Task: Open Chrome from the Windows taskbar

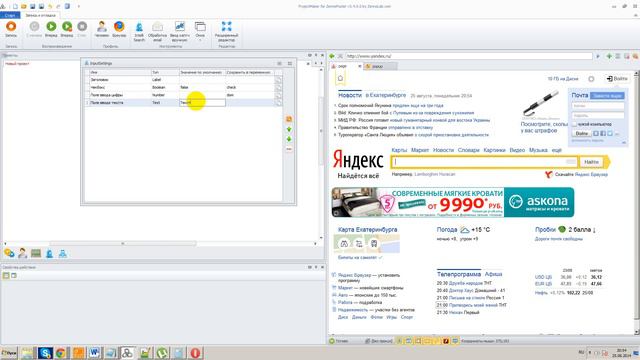Action: (x=60, y=353)
